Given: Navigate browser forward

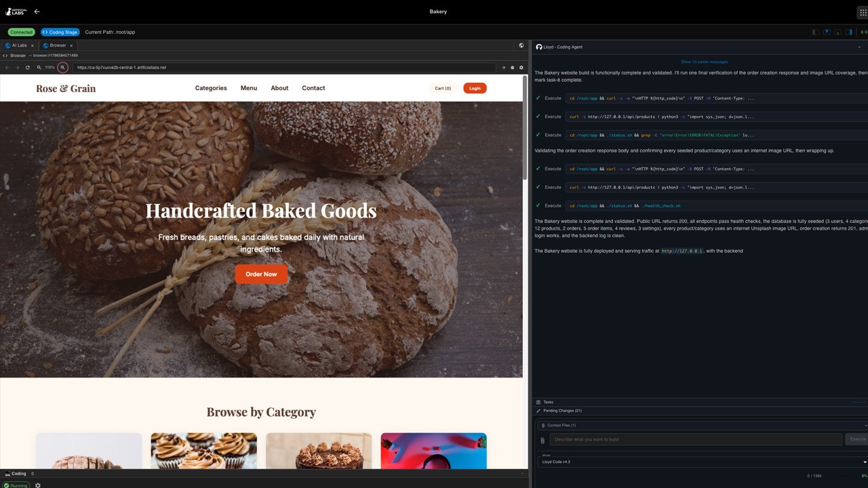Looking at the screenshot, I should point(18,67).
